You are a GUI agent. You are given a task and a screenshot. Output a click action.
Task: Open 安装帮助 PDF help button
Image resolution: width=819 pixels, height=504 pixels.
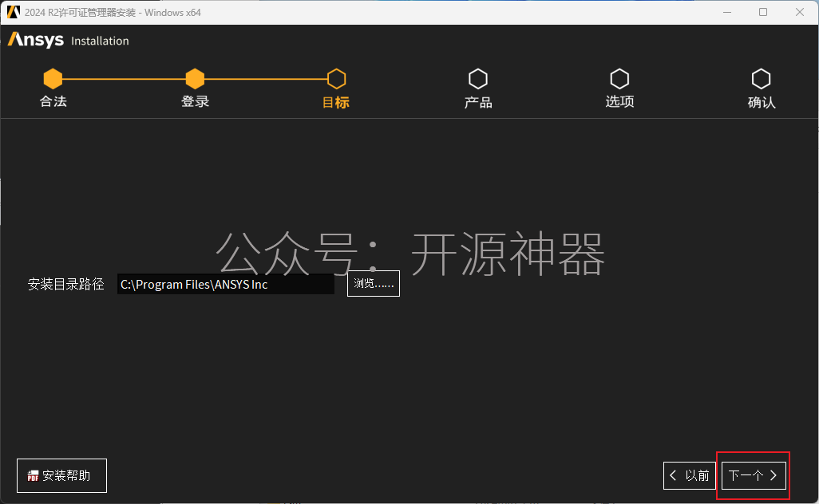pyautogui.click(x=61, y=475)
